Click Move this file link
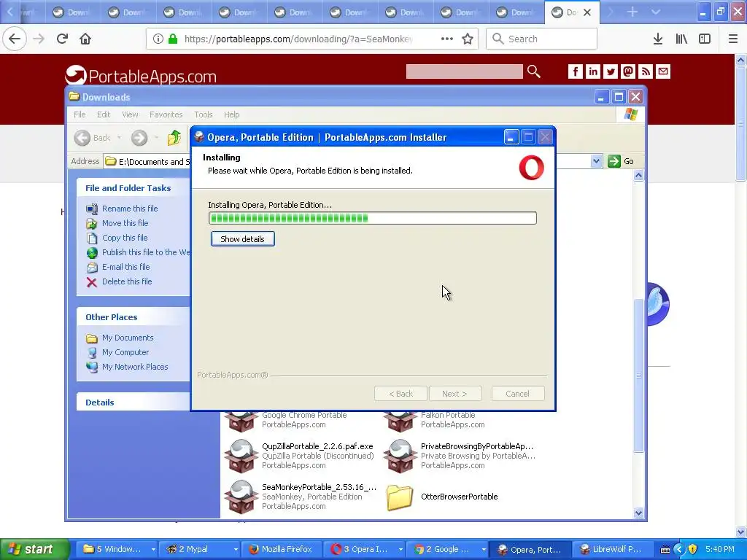The image size is (747, 560). 125,223
